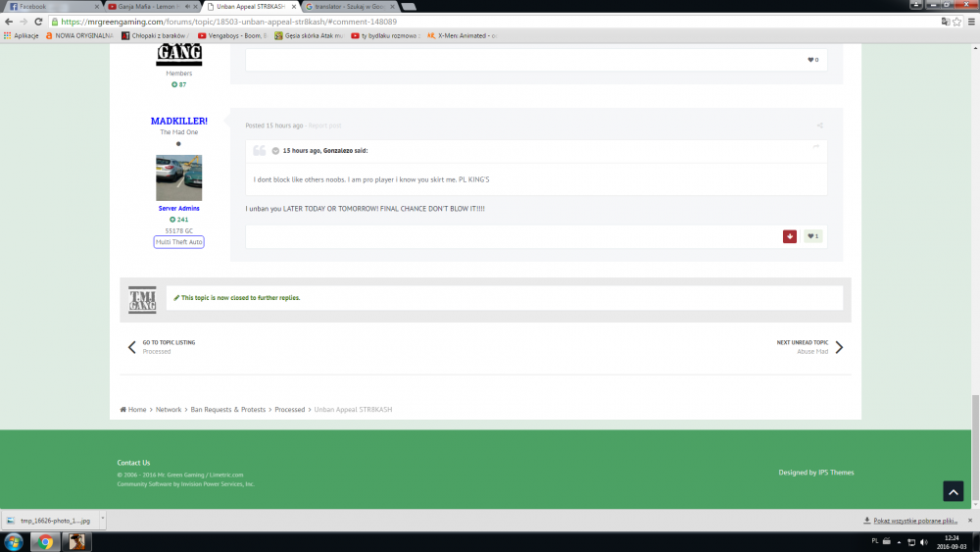Screen dimensions: 980x552
Task: Open dropdown arrow beside downloaded jpg file
Action: tap(102, 520)
